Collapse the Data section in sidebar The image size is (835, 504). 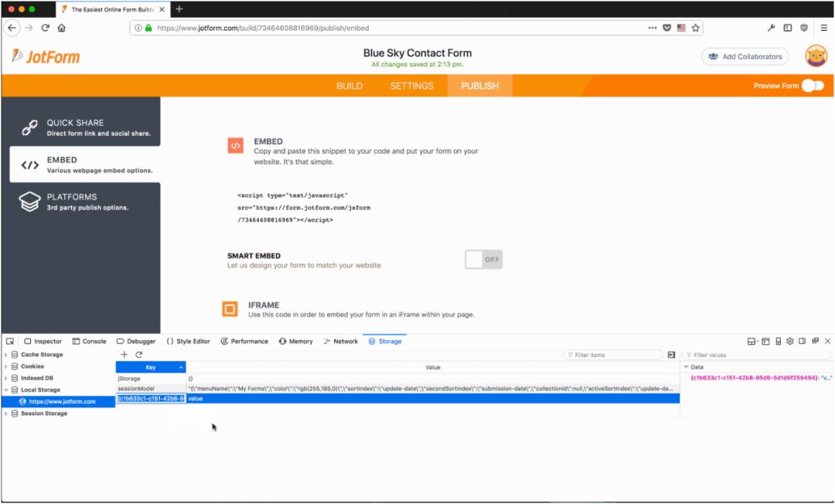pyautogui.click(x=687, y=367)
